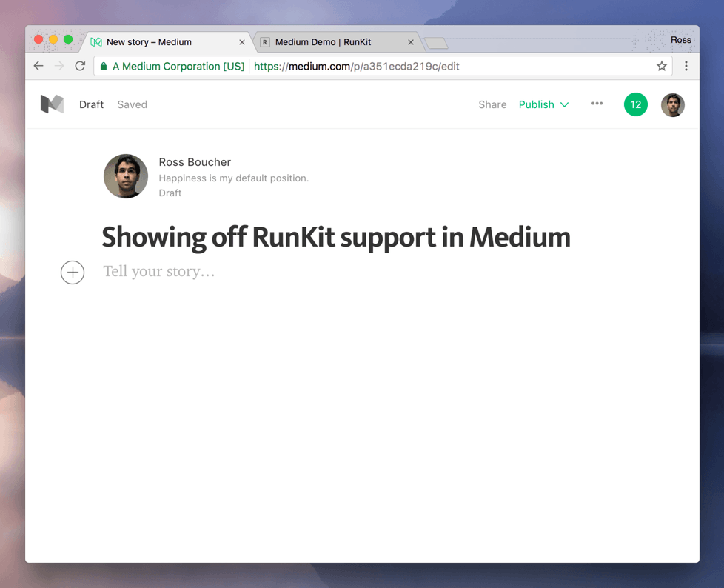Open the Medium logo home link
Viewport: 724px width, 588px height.
[52, 104]
